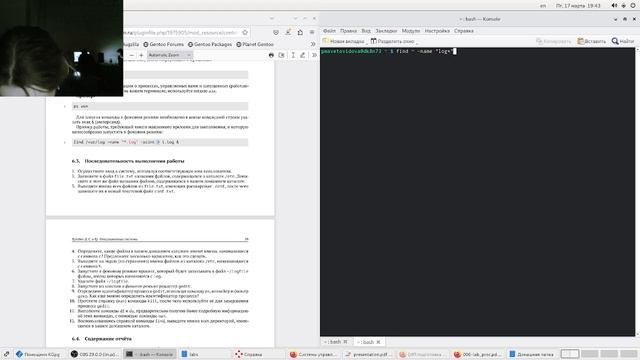Viewport: 640px width, 360px height.
Task: Open the Закладки menu in Konsole
Action: tap(386, 31)
